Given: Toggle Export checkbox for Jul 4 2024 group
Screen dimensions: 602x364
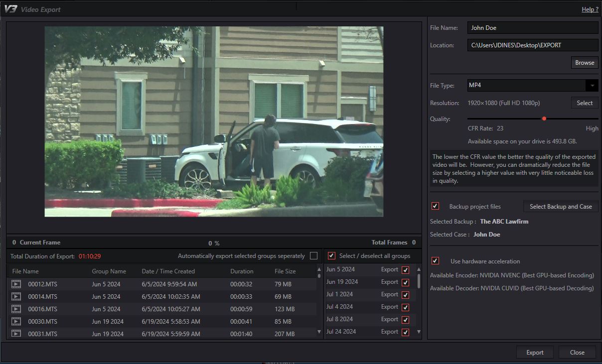Looking at the screenshot, I should point(405,307).
